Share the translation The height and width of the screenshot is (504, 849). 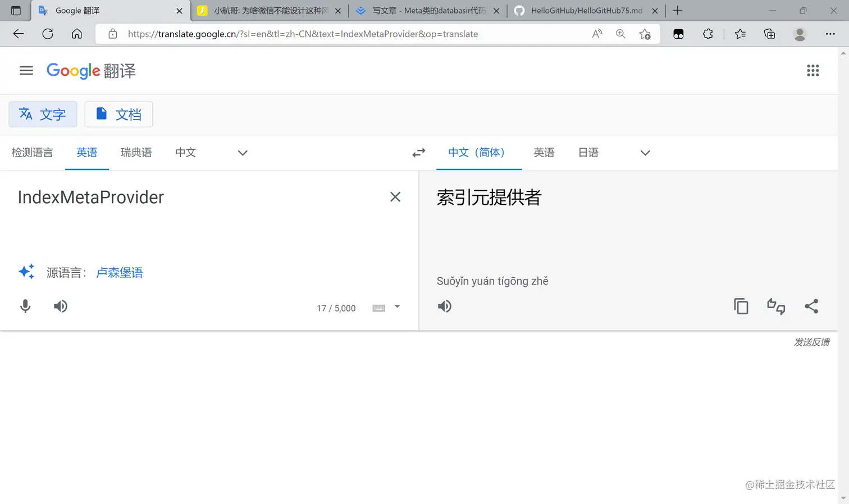tap(811, 306)
